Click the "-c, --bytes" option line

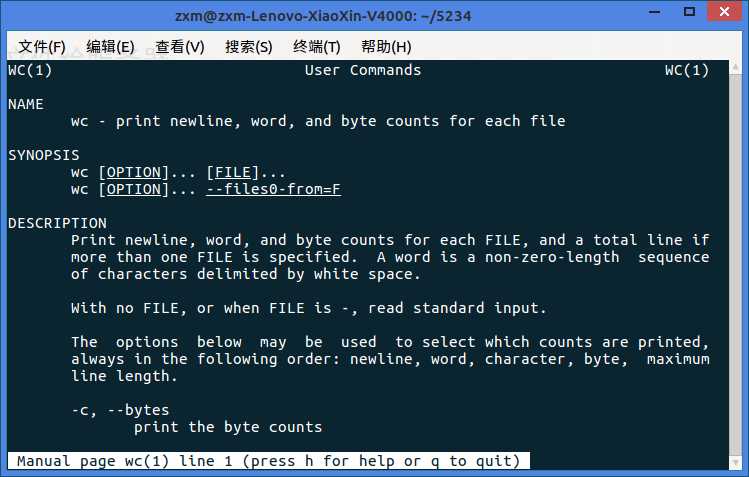coord(120,410)
